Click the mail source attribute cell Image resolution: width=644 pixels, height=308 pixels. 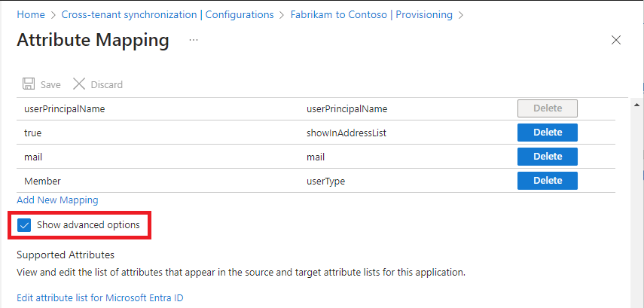(34, 157)
